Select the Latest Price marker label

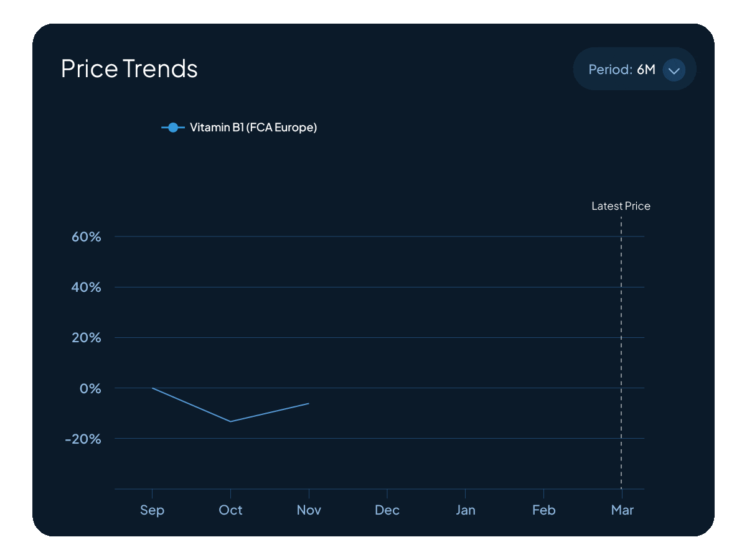point(621,206)
